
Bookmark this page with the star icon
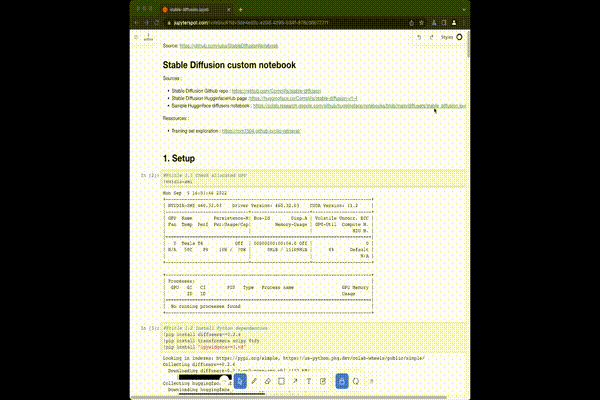tap(421, 23)
